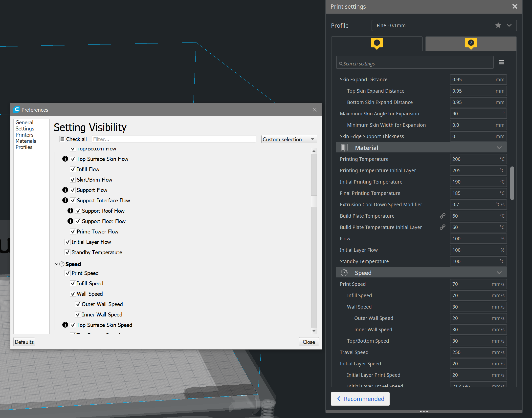Uncheck the Outer Wall Speed checkbox
This screenshot has width=532, height=418.
point(78,304)
